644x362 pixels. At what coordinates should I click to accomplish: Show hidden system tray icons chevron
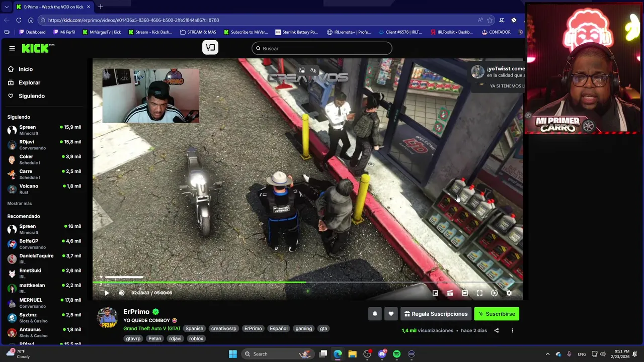547,354
